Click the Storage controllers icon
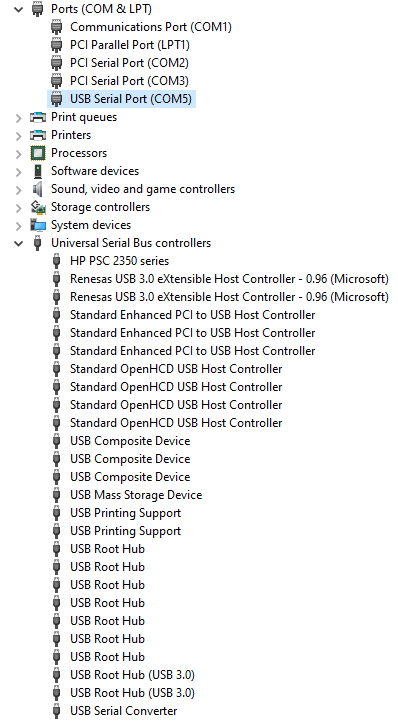 pos(38,207)
